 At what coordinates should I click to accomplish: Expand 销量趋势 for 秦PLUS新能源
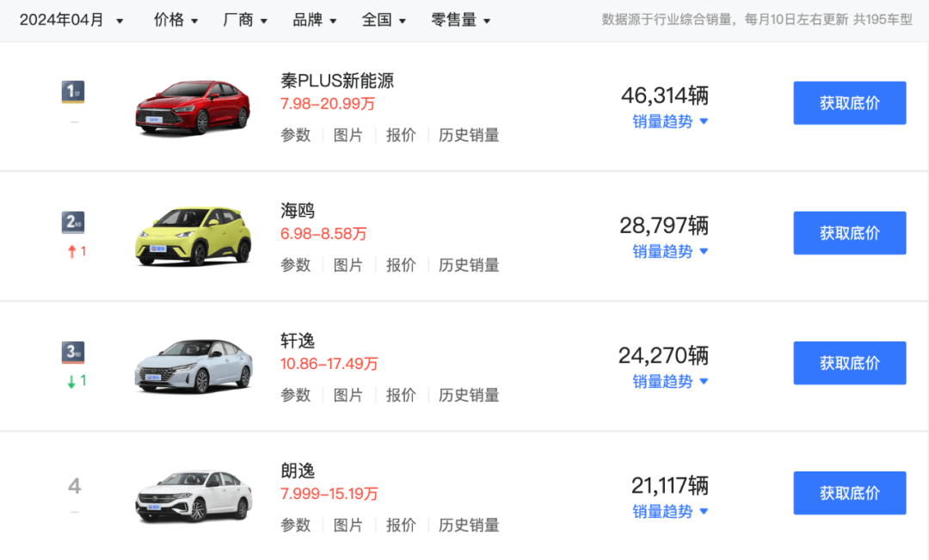point(670,122)
